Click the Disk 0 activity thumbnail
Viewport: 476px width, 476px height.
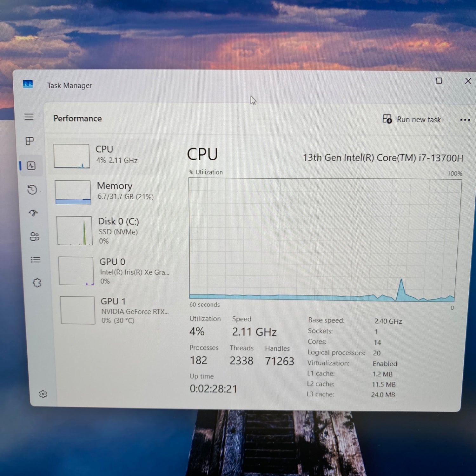pyautogui.click(x=75, y=231)
